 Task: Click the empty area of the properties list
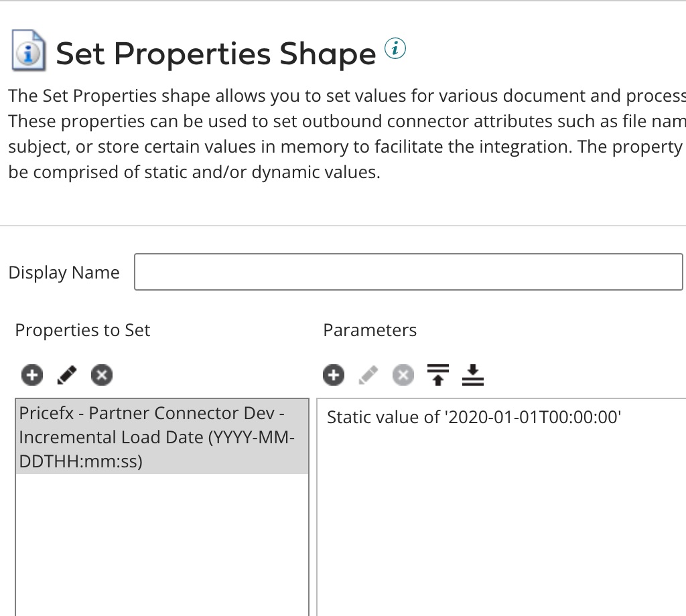point(161,542)
